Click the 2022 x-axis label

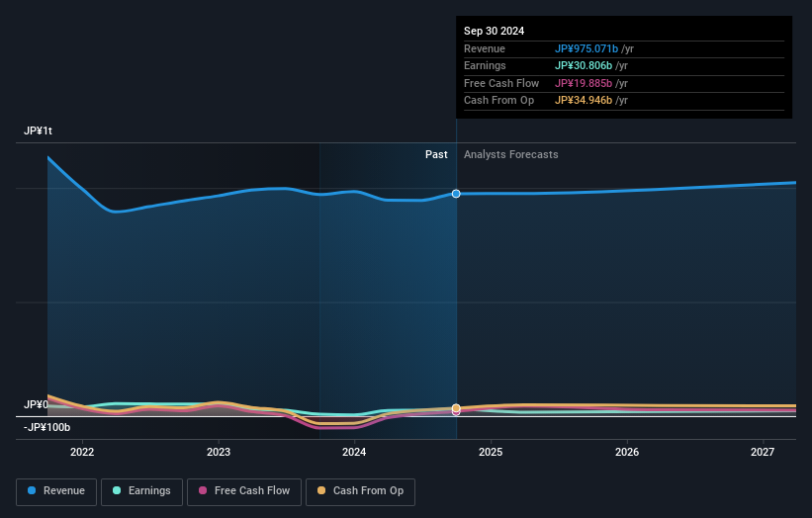point(82,453)
